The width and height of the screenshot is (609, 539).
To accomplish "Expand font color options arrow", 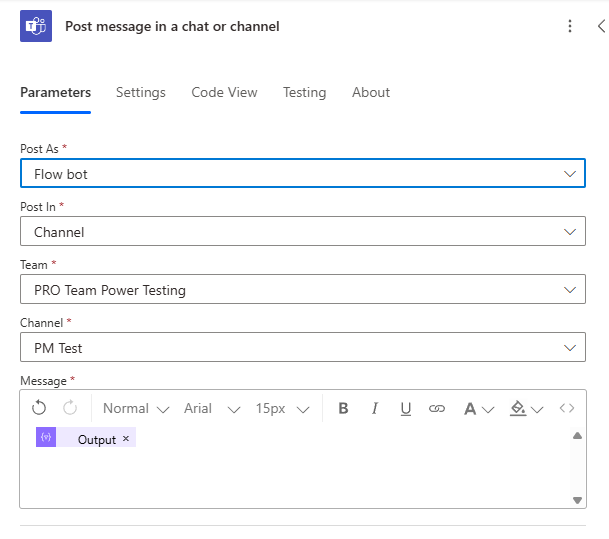I will click(x=488, y=409).
